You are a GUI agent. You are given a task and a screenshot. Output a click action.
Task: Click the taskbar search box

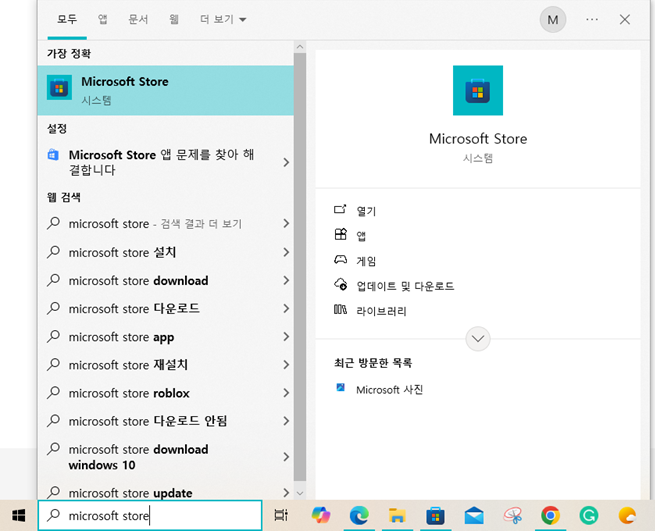click(x=150, y=516)
